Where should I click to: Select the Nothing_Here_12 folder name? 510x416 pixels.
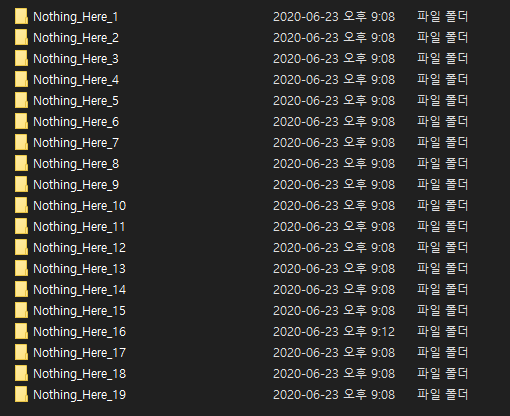[x=80, y=248]
